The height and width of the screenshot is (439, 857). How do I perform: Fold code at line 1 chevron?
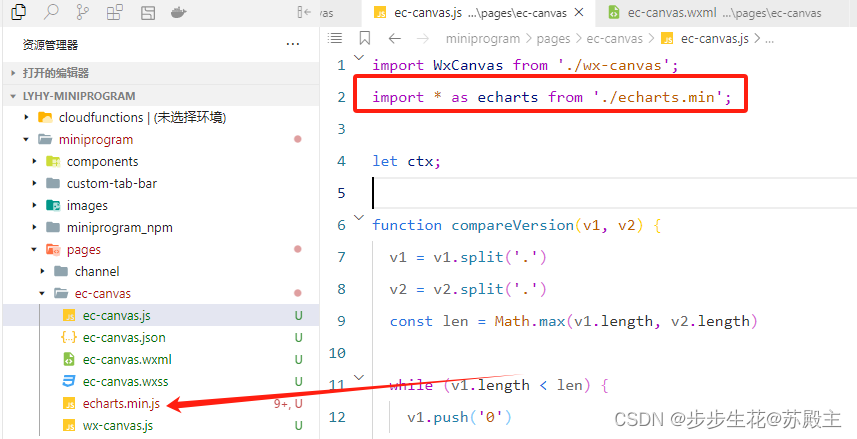(359, 57)
